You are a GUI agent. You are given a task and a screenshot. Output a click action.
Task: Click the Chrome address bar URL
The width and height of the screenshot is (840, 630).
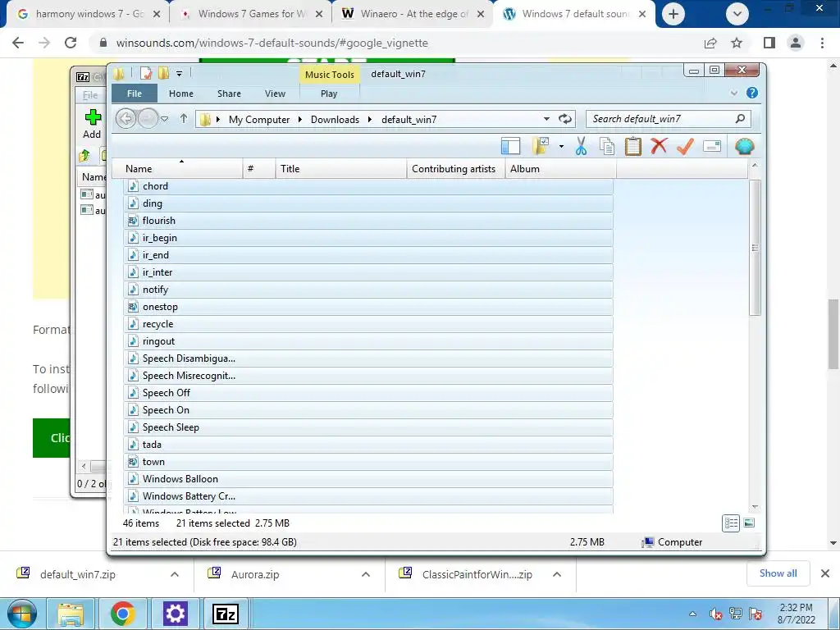[x=272, y=43]
